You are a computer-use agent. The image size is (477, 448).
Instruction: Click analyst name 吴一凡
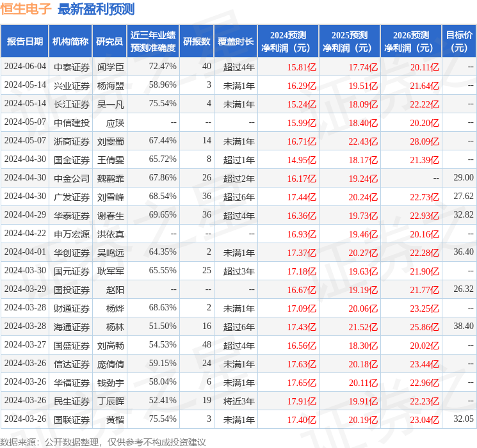click(111, 104)
